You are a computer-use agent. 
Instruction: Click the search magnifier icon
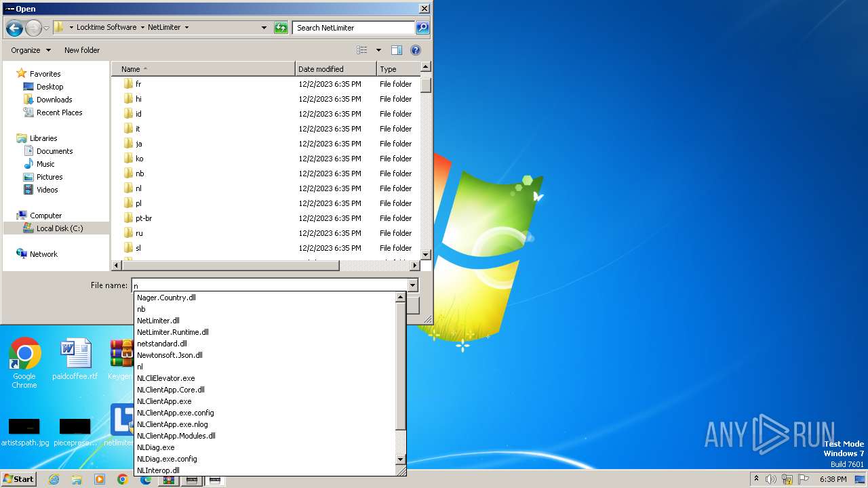422,28
